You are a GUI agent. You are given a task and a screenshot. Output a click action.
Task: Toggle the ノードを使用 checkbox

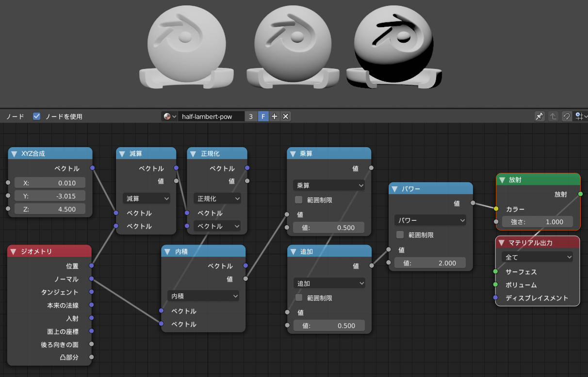click(36, 116)
